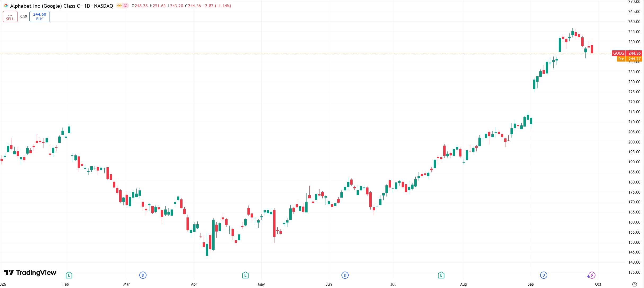
Task: Click the Jul label on the time axis
Action: 393,284
